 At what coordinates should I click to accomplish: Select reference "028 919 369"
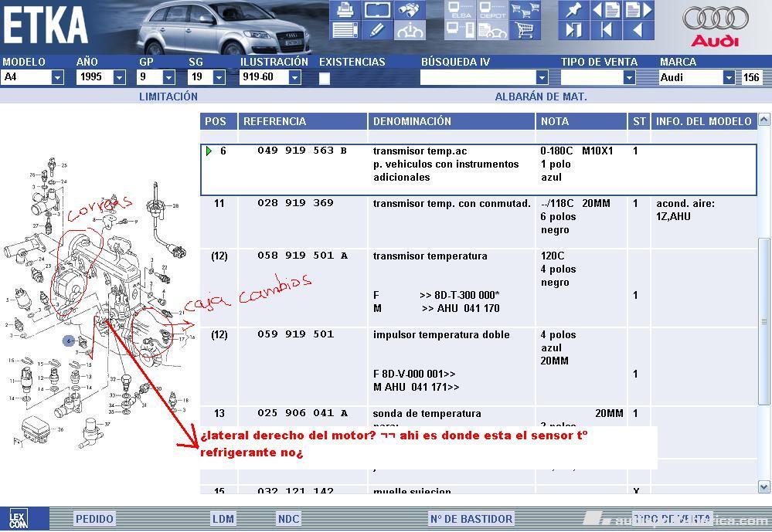coord(295,203)
